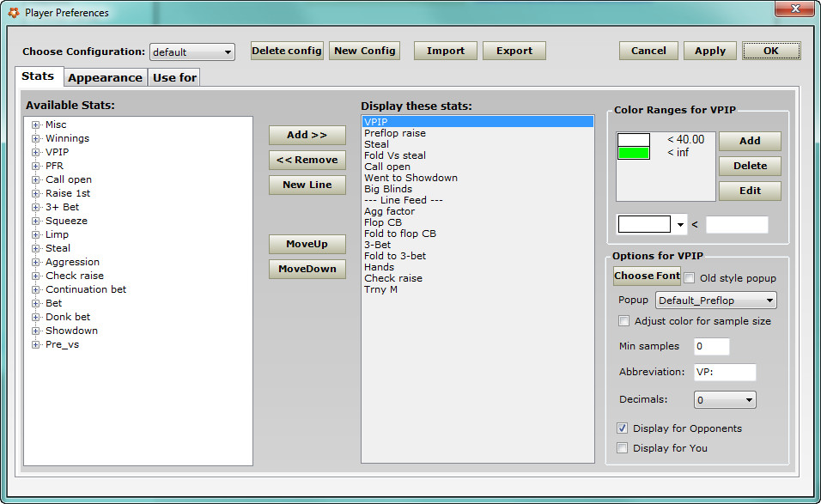Edit the selected color range
This screenshot has height=504, width=821.
tap(750, 191)
